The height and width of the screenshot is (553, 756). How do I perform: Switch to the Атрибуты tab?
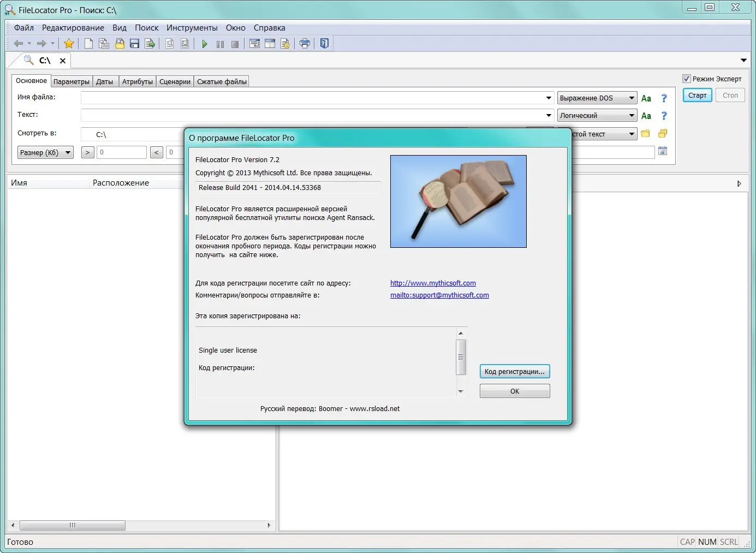138,81
